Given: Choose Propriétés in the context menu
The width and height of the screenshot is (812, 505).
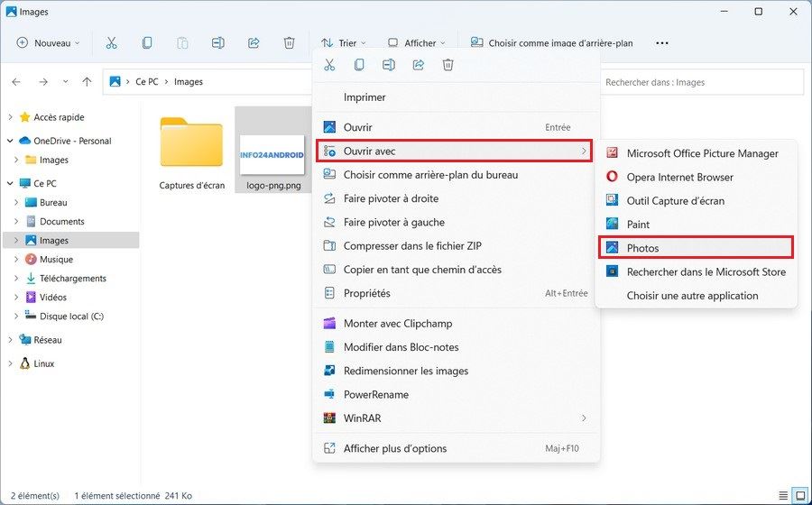Looking at the screenshot, I should [457, 293].
